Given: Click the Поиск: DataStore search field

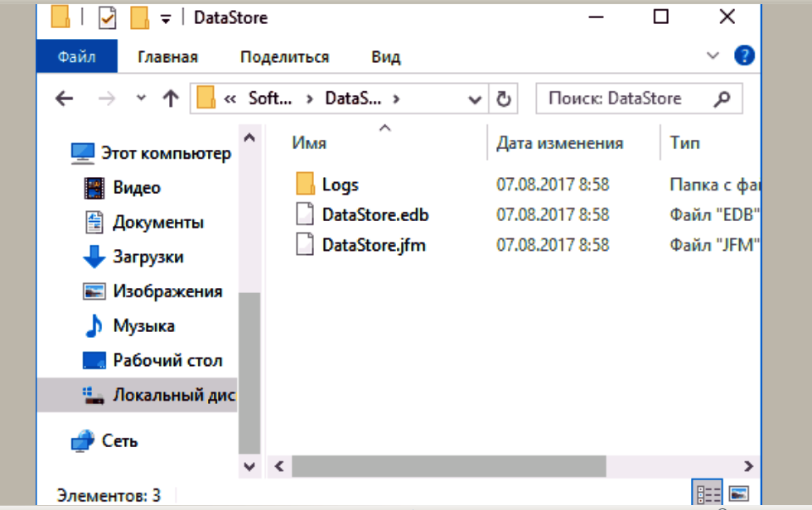Looking at the screenshot, I should tap(626, 99).
